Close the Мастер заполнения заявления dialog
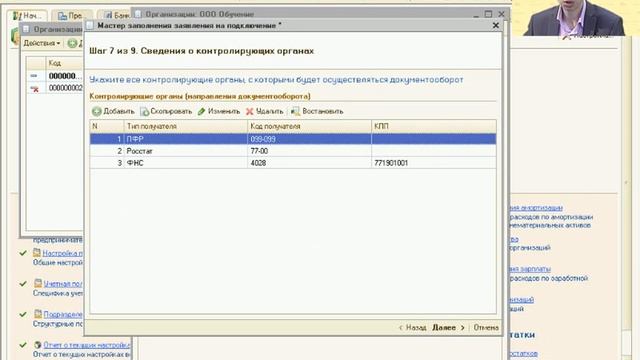 (x=496, y=26)
